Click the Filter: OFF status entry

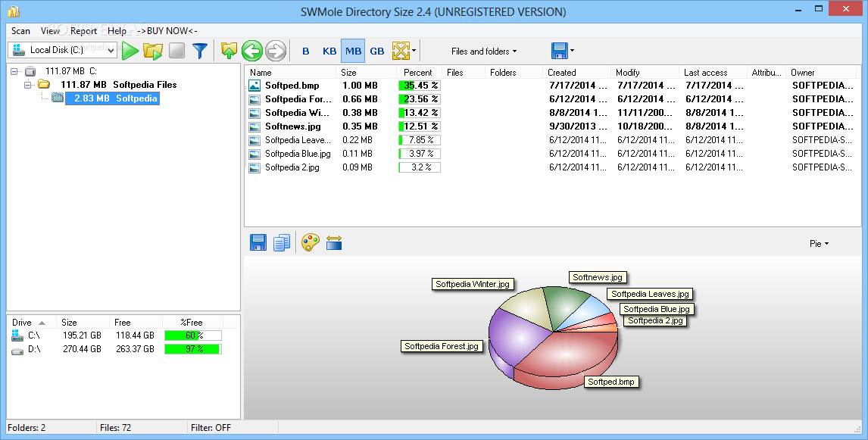point(211,428)
